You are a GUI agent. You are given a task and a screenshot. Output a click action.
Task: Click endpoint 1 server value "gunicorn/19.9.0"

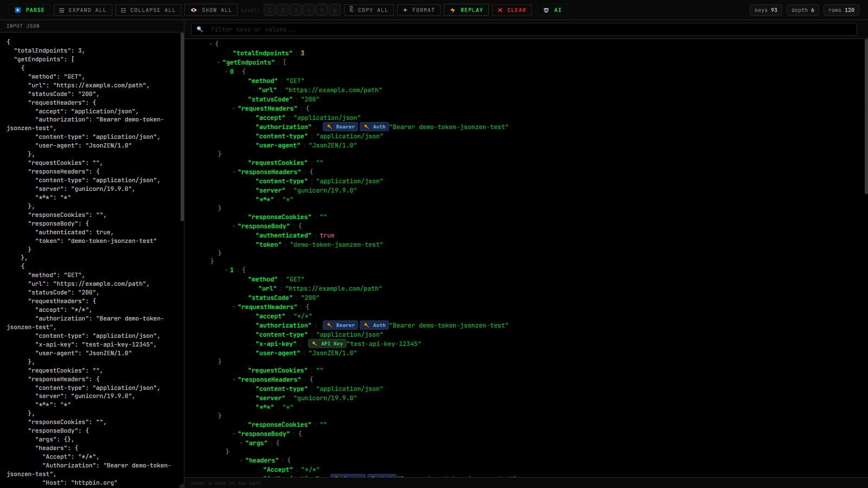click(325, 398)
